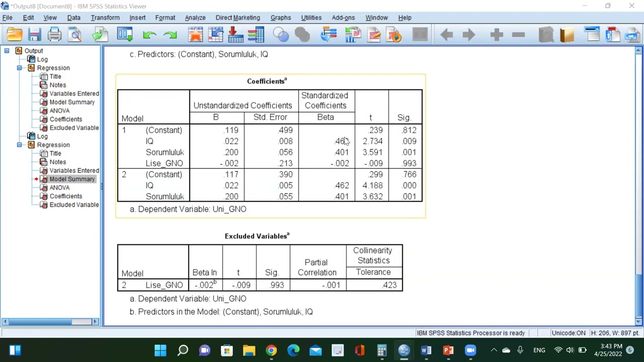Viewport: 644px width, 362px height.
Task: Click the Go to Variable toolbar icon
Action: click(235, 35)
